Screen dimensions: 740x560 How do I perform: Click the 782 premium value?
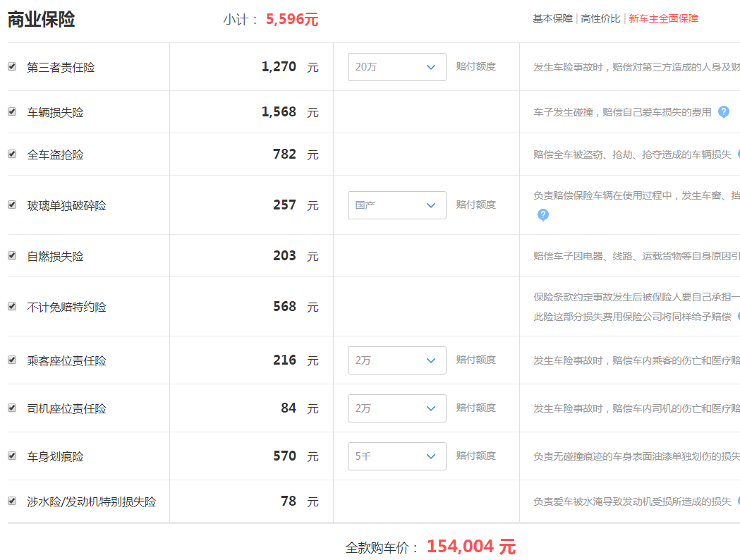(x=284, y=154)
